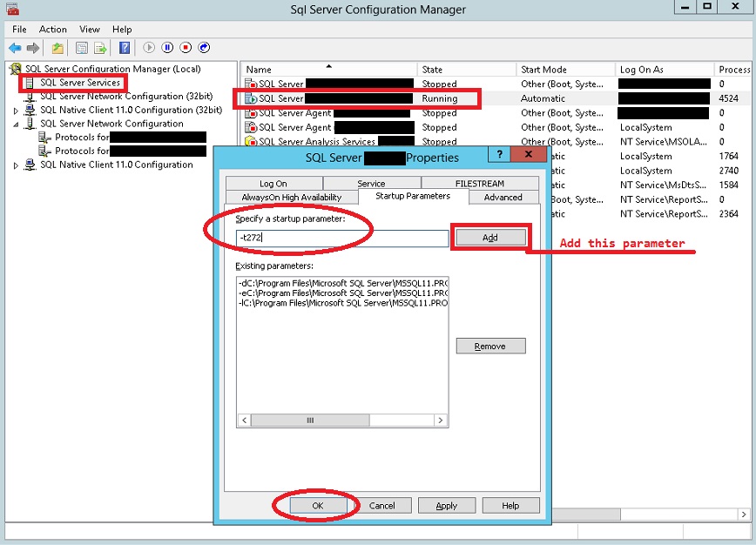Click the startup parameter text field containing -t272
The image size is (756, 545).
[342, 238]
